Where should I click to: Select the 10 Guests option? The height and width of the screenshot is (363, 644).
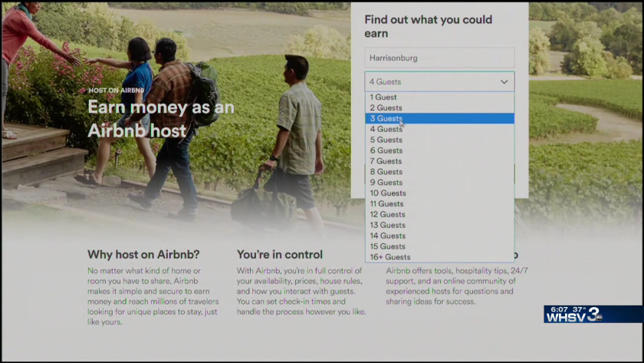(x=388, y=193)
